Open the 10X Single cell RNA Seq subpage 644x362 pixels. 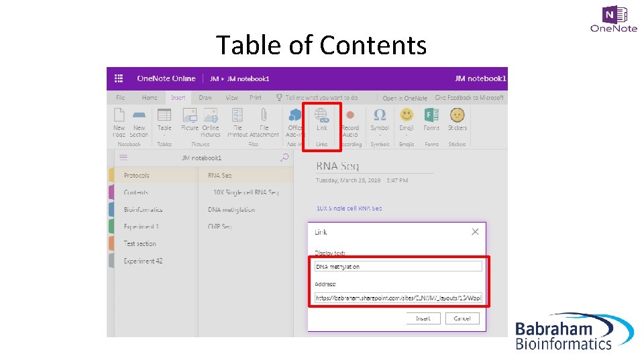coord(246,192)
